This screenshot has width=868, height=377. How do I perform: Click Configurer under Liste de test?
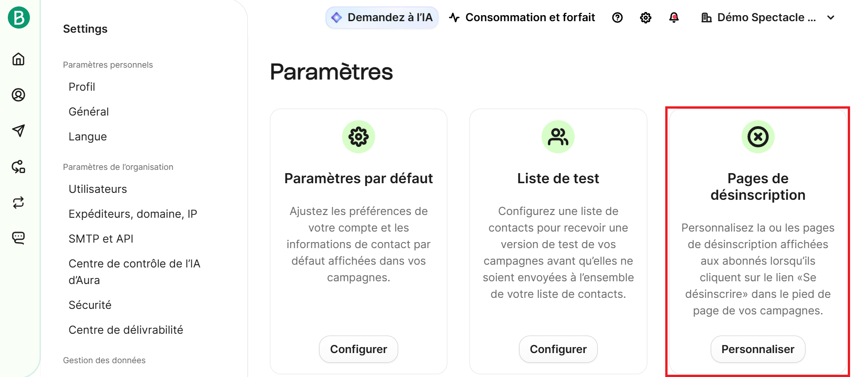tap(558, 349)
